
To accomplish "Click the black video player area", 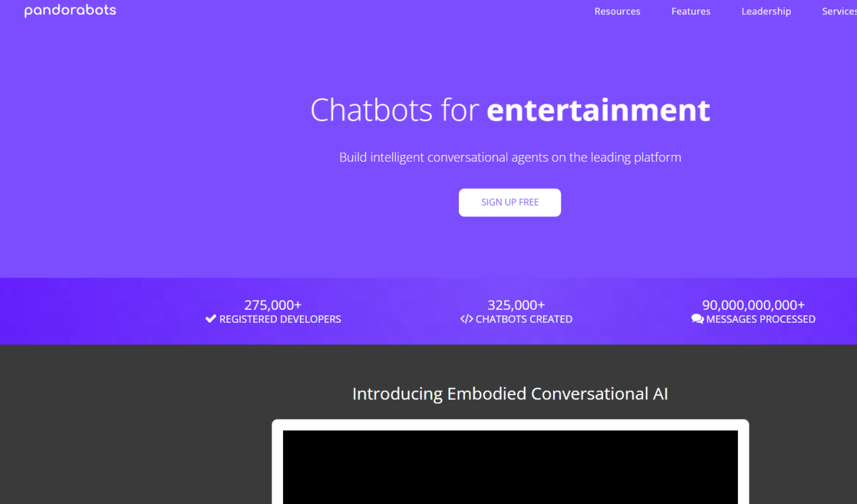I will 510,467.
